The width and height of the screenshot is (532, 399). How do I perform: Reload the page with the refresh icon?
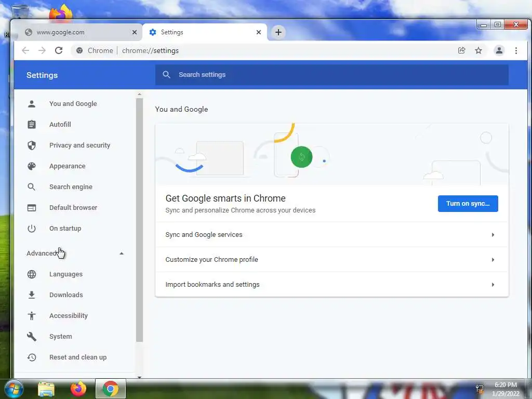pos(59,50)
